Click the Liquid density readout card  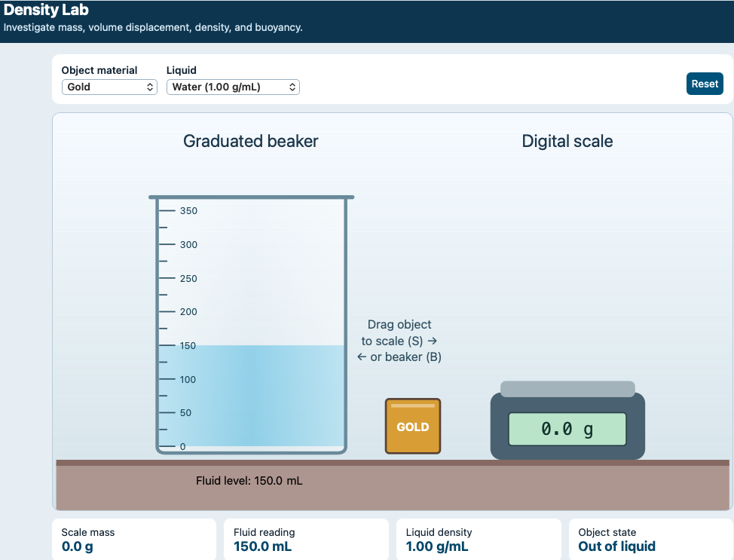[x=479, y=540]
